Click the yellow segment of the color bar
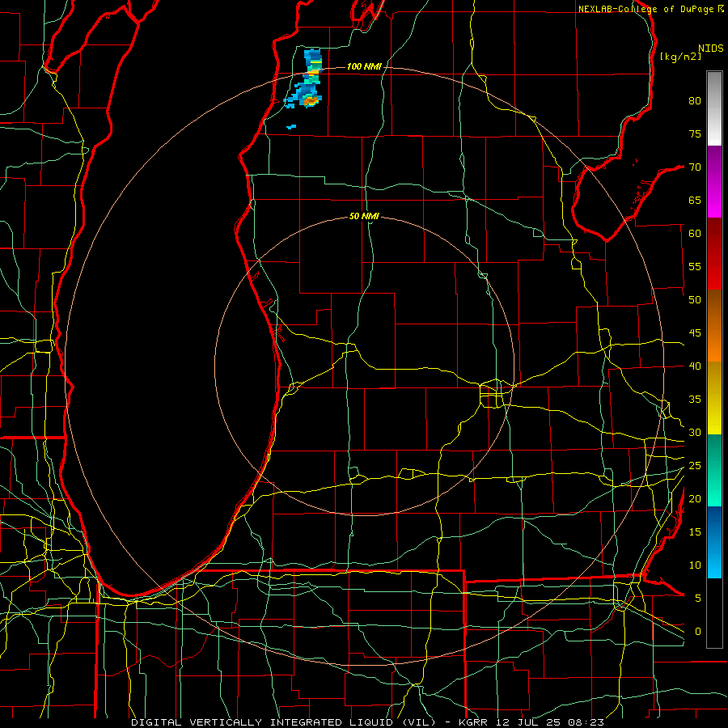Image resolution: width=728 pixels, height=728 pixels. click(x=714, y=398)
